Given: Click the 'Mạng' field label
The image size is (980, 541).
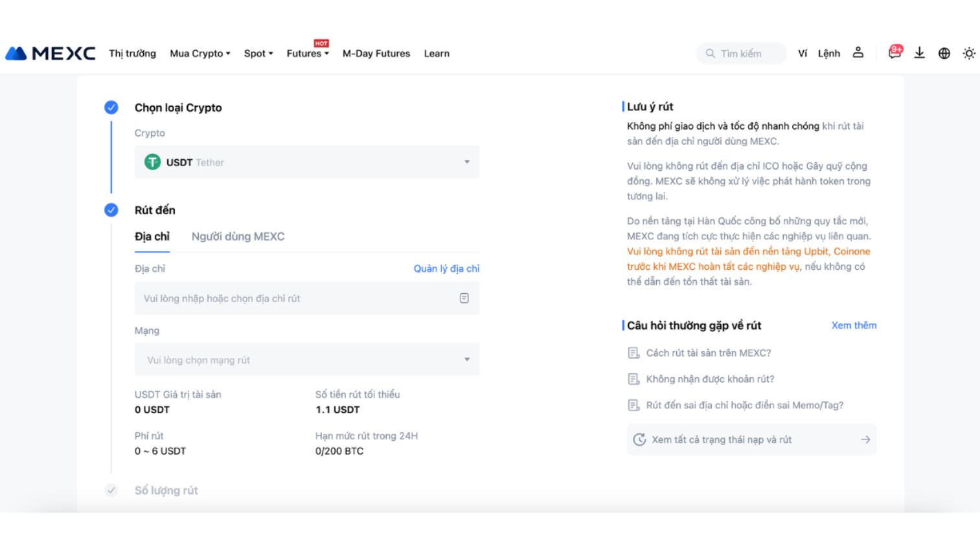Looking at the screenshot, I should coord(147,331).
